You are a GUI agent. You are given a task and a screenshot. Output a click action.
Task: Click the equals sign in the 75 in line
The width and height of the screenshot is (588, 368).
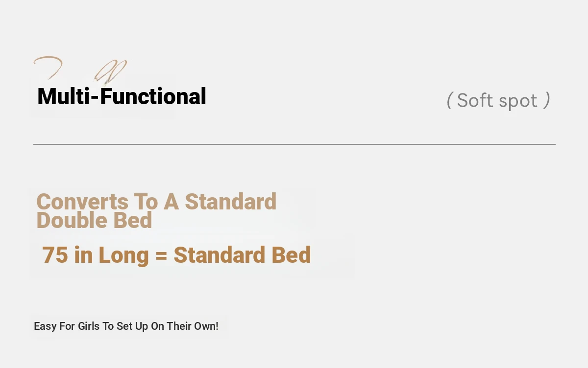161,256
